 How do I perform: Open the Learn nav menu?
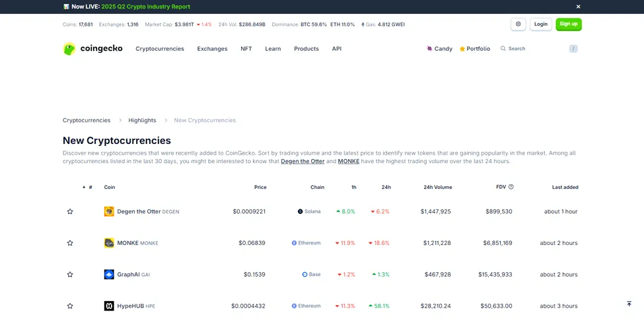pos(273,48)
